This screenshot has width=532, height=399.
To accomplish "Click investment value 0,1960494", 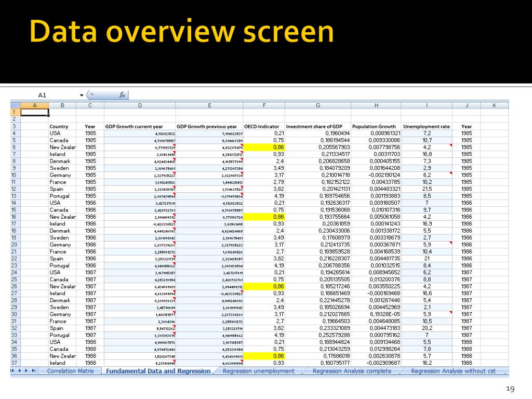I will coord(318,134).
